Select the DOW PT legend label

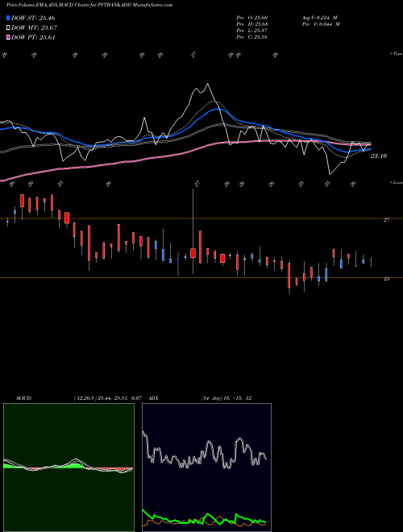coord(33,37)
